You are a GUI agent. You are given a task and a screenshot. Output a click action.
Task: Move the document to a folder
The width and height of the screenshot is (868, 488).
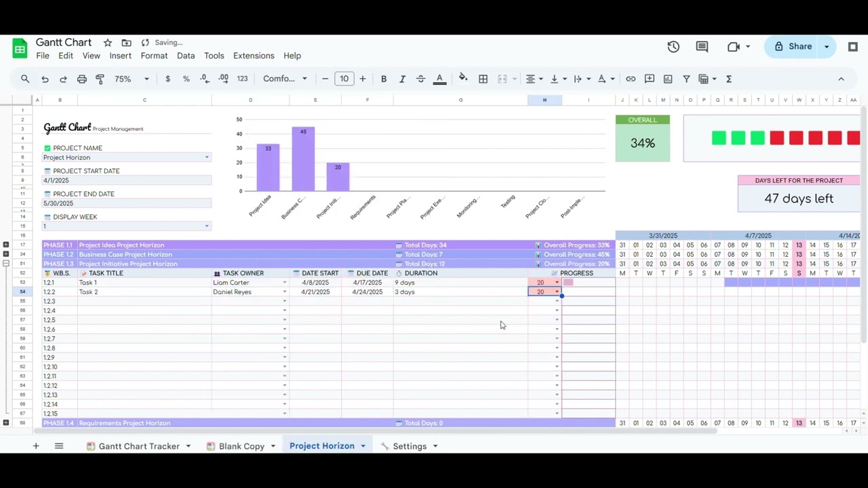click(127, 43)
